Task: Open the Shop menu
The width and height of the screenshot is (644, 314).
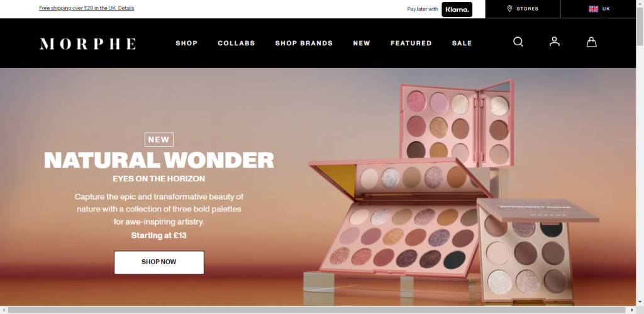Action: pyautogui.click(x=186, y=43)
